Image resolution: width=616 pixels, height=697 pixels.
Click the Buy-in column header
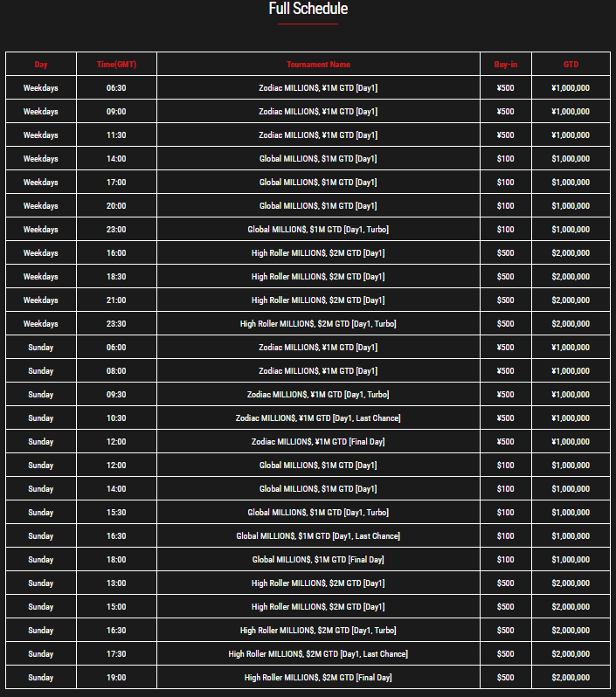click(x=505, y=65)
